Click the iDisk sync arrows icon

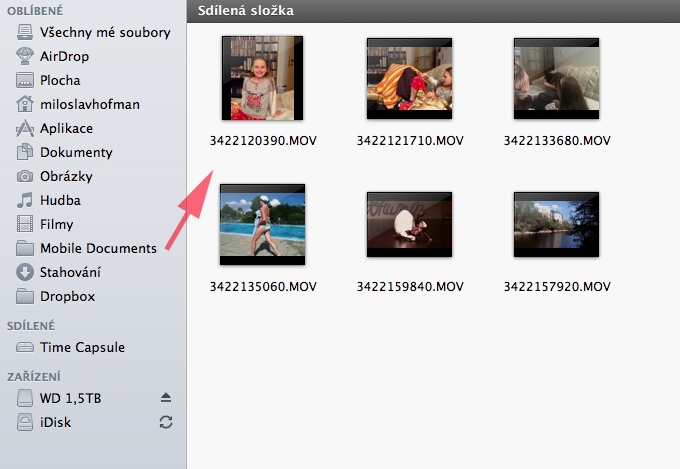166,422
